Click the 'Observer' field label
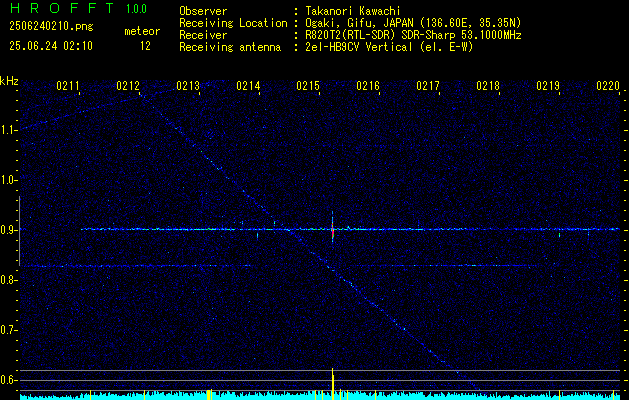This screenshot has height=400, width=629. tap(203, 11)
